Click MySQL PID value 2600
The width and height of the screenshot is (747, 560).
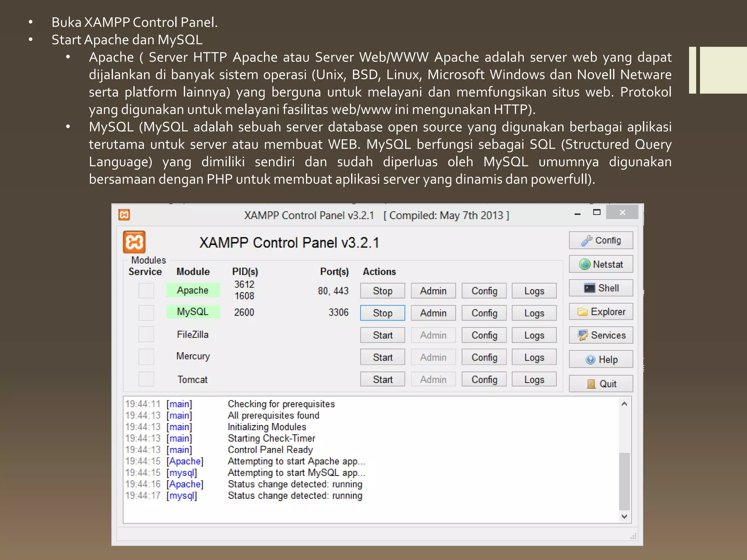point(244,312)
